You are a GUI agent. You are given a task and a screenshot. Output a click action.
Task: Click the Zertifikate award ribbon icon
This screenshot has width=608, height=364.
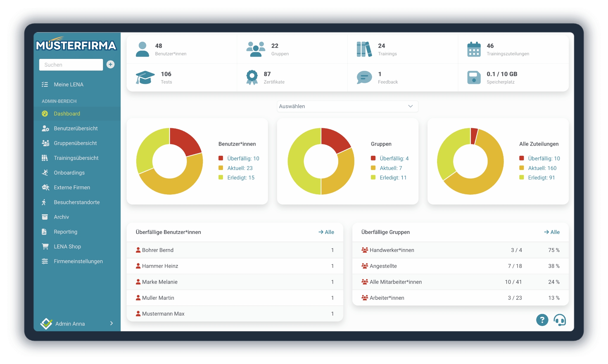click(252, 77)
